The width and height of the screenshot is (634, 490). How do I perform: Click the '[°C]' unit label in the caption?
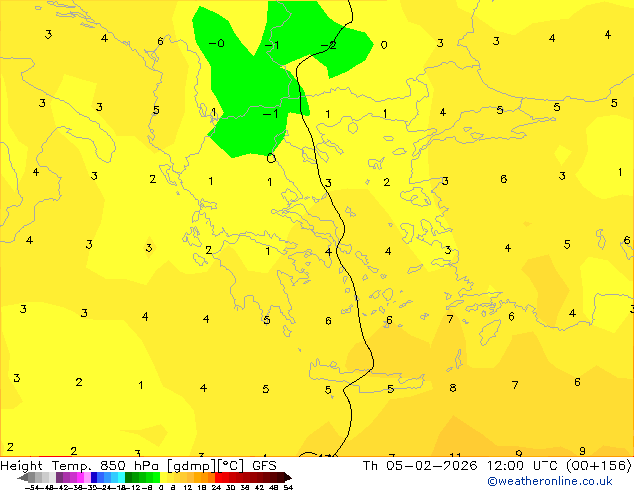click(230, 466)
